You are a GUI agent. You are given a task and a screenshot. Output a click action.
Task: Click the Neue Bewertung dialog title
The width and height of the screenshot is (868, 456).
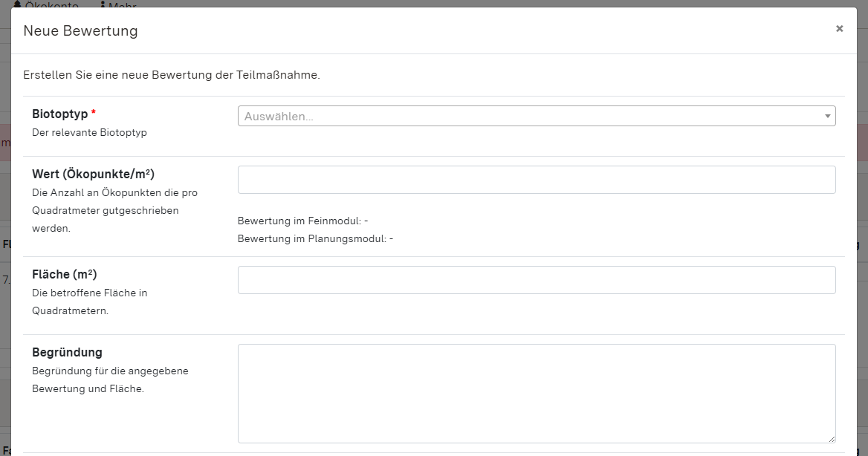click(x=80, y=30)
